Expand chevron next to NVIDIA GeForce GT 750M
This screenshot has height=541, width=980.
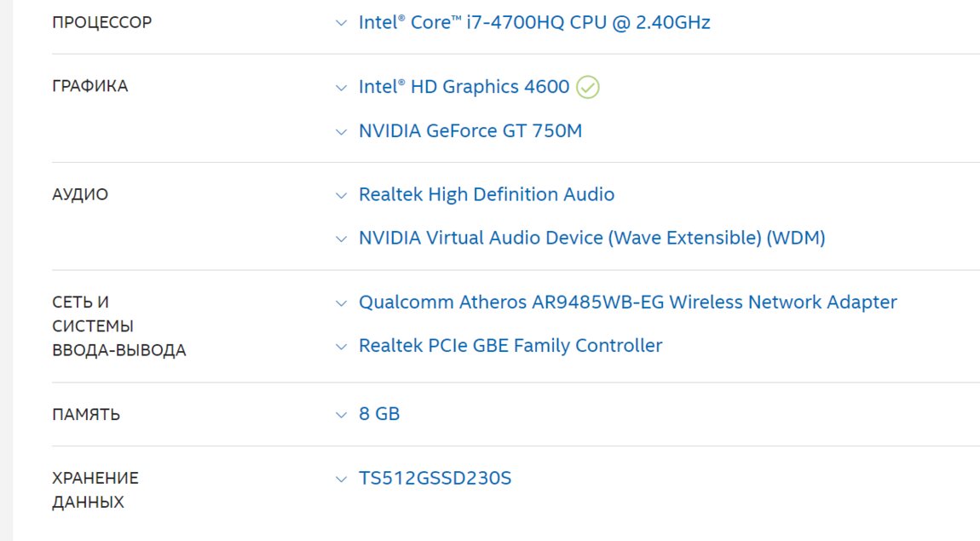pyautogui.click(x=342, y=132)
